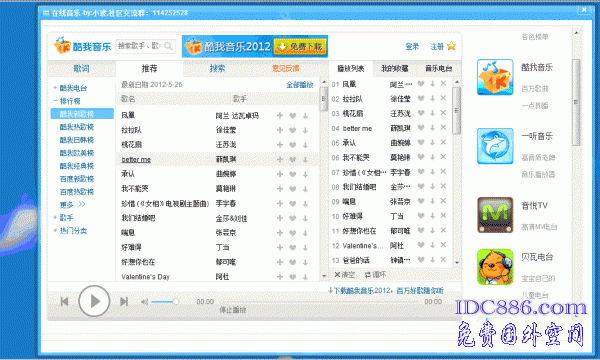Open the 音乐电台 tab
This screenshot has height=360, width=600.
point(439,68)
